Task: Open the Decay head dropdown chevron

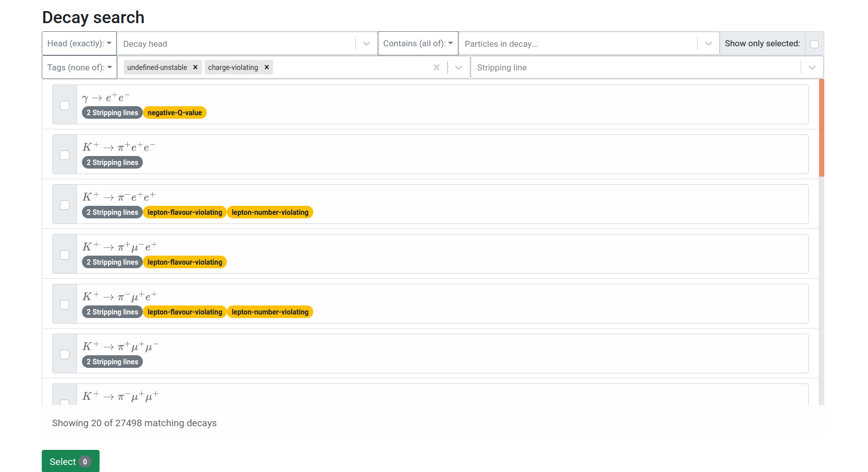Action: pyautogui.click(x=366, y=44)
